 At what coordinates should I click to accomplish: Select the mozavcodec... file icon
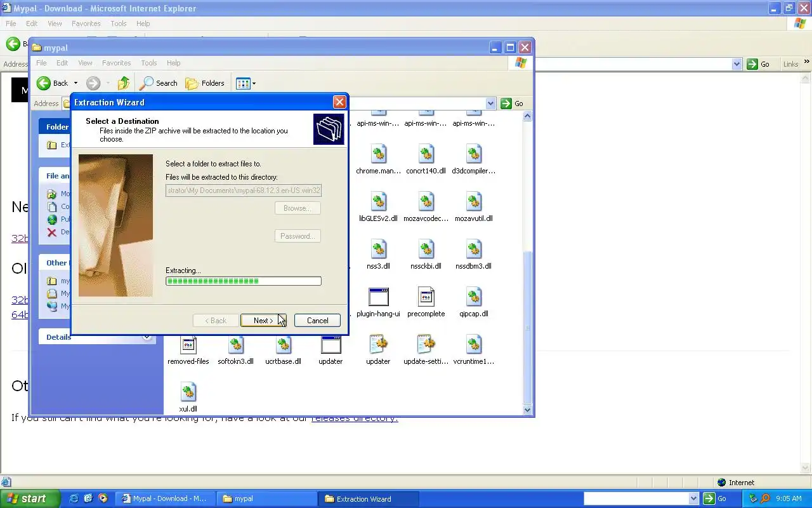click(x=426, y=201)
